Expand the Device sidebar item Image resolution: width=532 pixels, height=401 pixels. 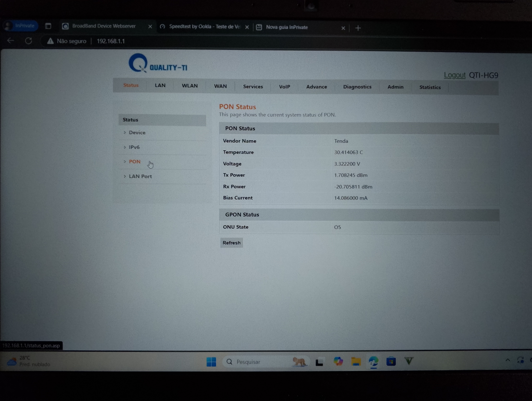click(x=137, y=133)
